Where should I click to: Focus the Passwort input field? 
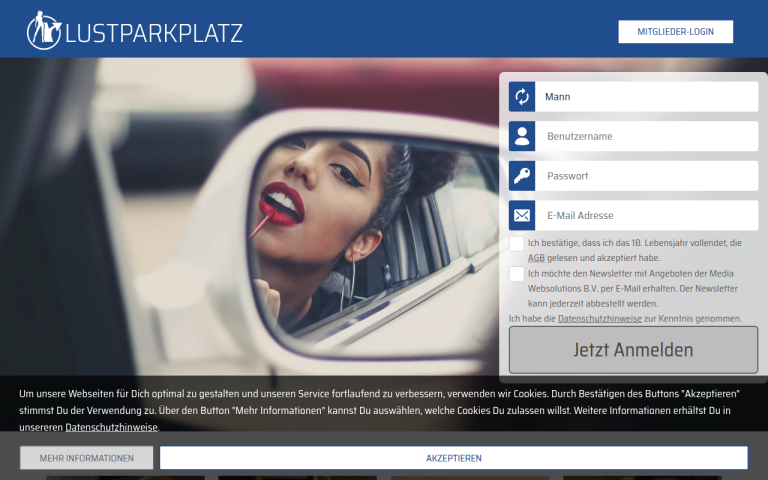click(646, 176)
